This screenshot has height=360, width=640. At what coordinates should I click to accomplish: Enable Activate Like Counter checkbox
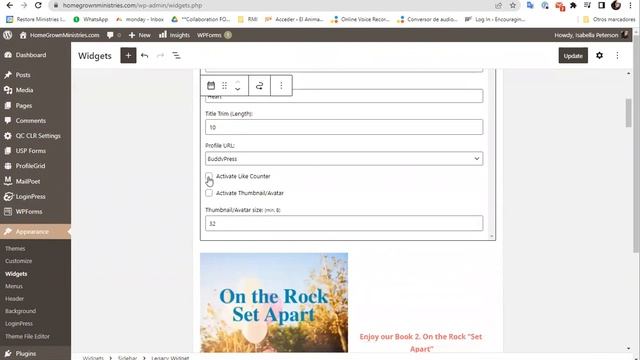pos(209,176)
